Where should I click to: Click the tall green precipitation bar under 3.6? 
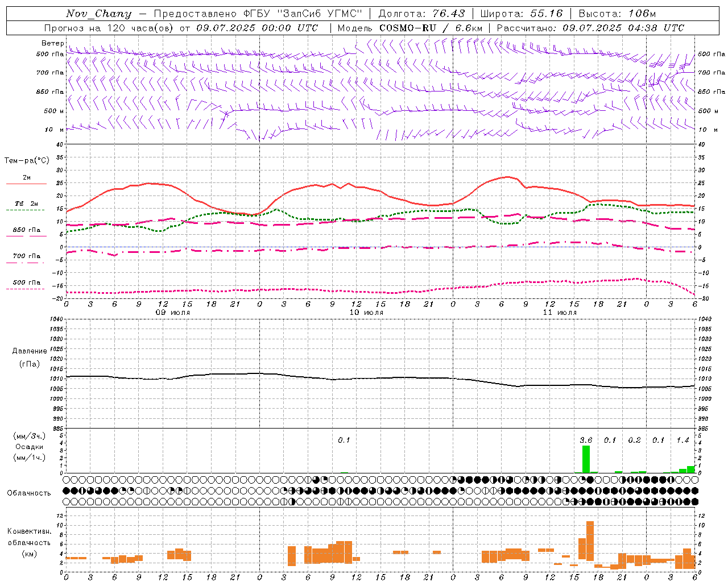[x=586, y=459]
